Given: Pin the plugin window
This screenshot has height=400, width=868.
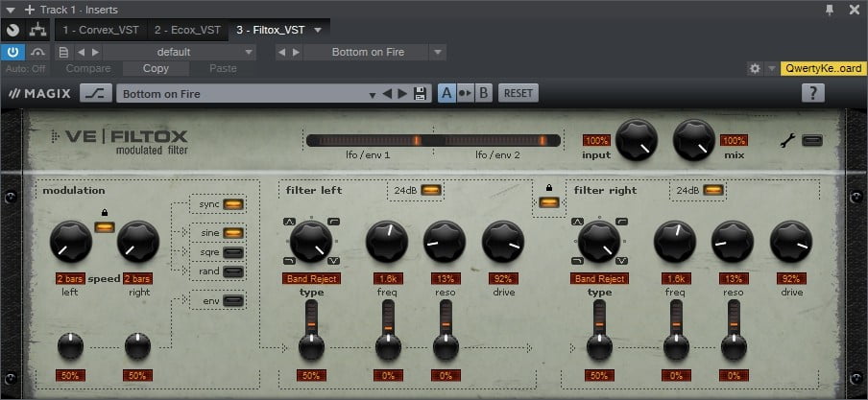Looking at the screenshot, I should pyautogui.click(x=830, y=10).
